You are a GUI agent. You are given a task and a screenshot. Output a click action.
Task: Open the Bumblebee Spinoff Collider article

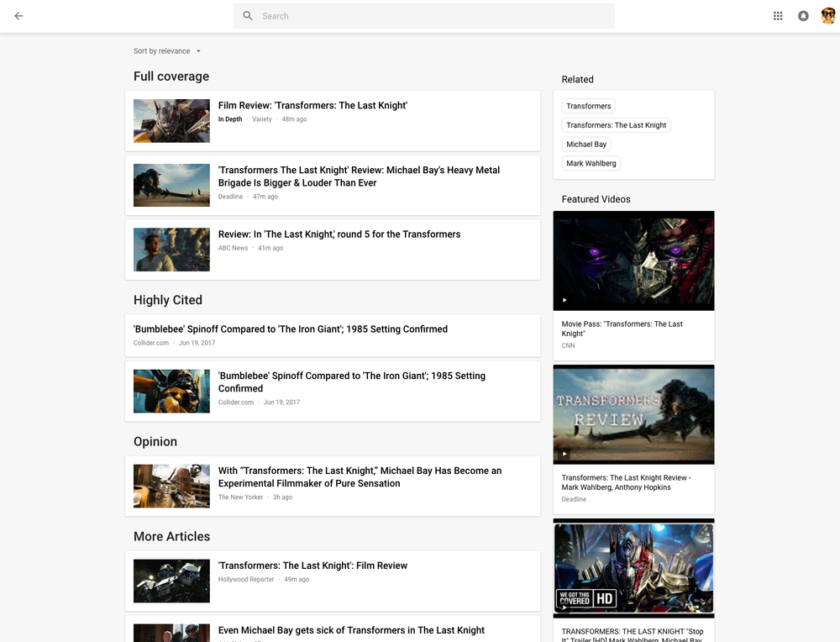click(x=290, y=329)
